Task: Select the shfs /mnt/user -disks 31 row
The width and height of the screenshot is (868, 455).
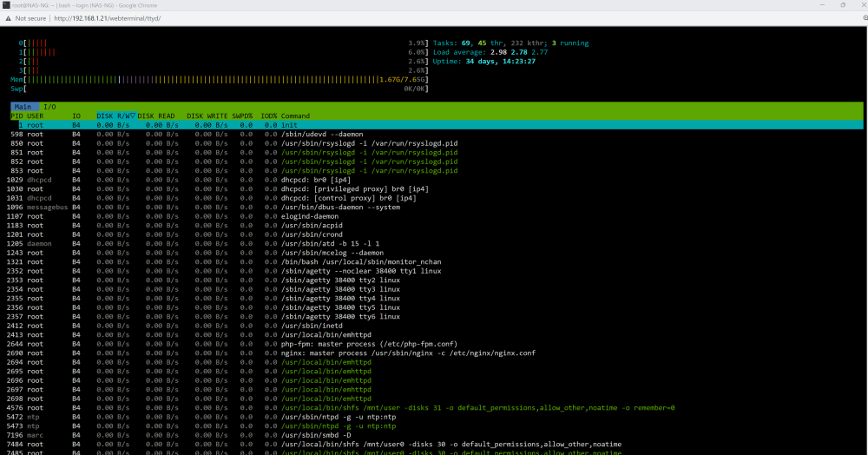Action: (437, 408)
